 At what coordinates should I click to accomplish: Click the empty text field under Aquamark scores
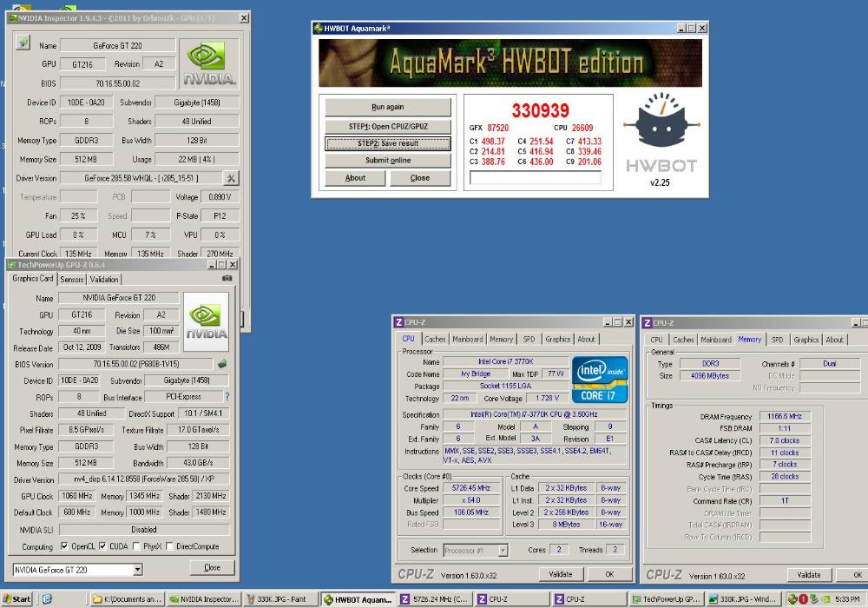pyautogui.click(x=536, y=177)
